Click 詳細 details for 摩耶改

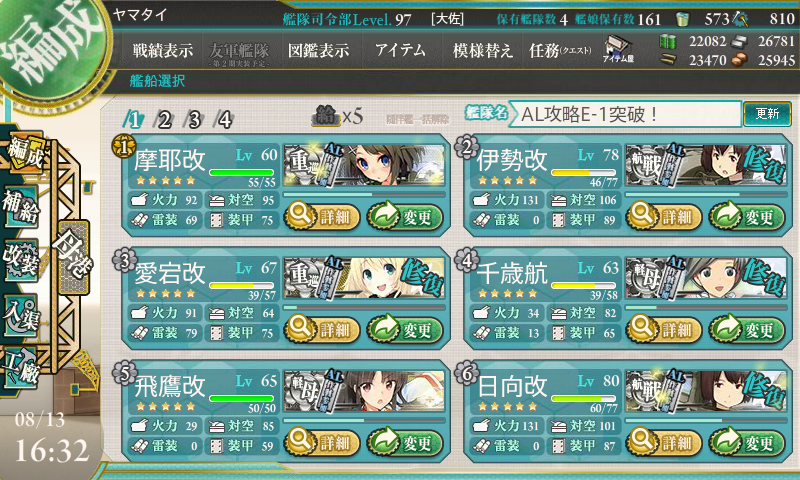point(322,217)
